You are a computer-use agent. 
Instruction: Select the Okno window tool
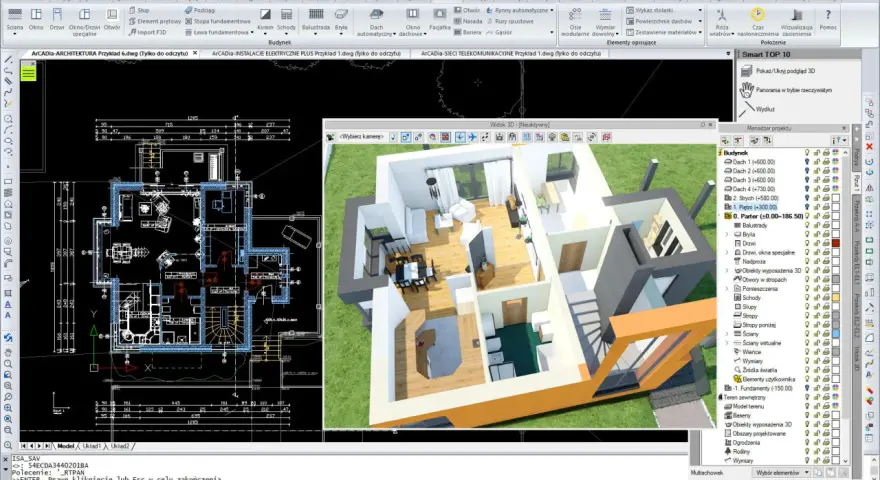point(36,19)
